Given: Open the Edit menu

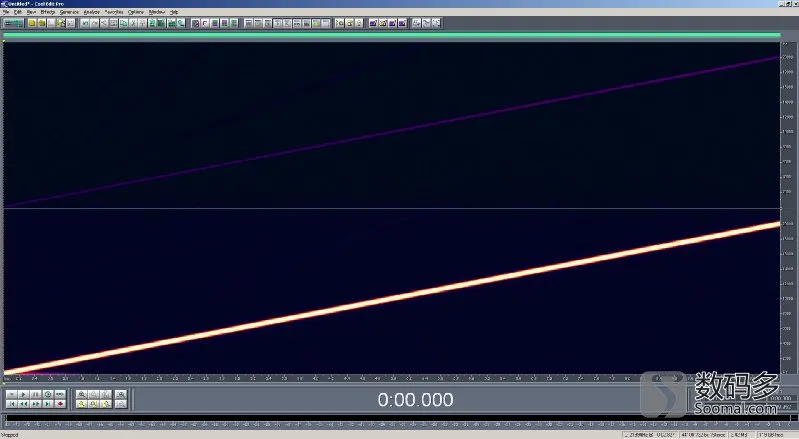Looking at the screenshot, I should 18,12.
